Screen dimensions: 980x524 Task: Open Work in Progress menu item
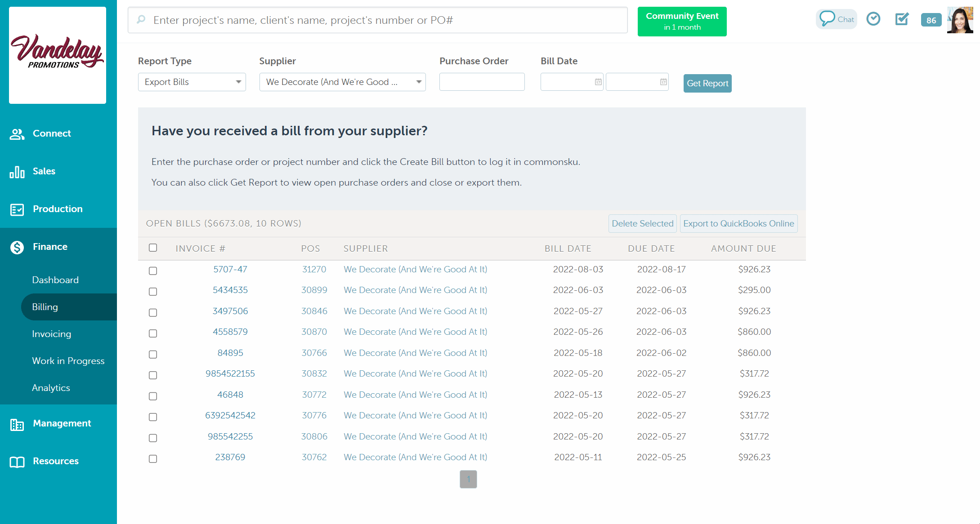point(68,361)
